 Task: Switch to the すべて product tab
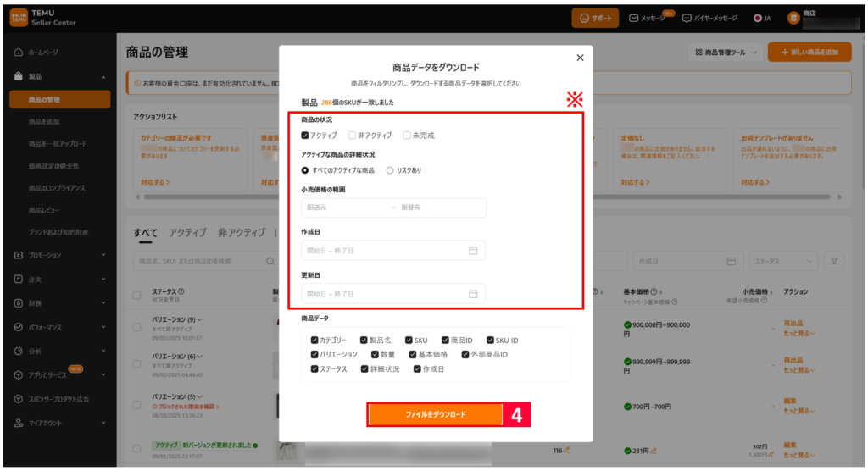145,233
